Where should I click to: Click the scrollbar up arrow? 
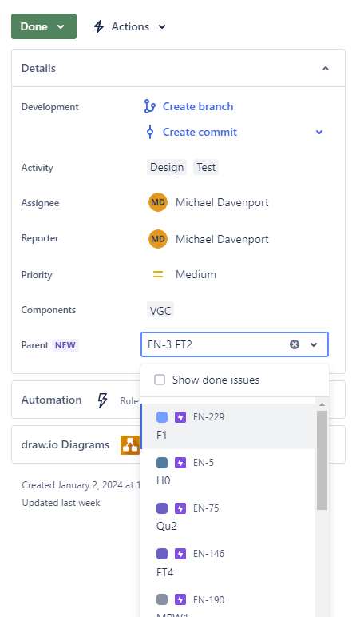(322, 404)
